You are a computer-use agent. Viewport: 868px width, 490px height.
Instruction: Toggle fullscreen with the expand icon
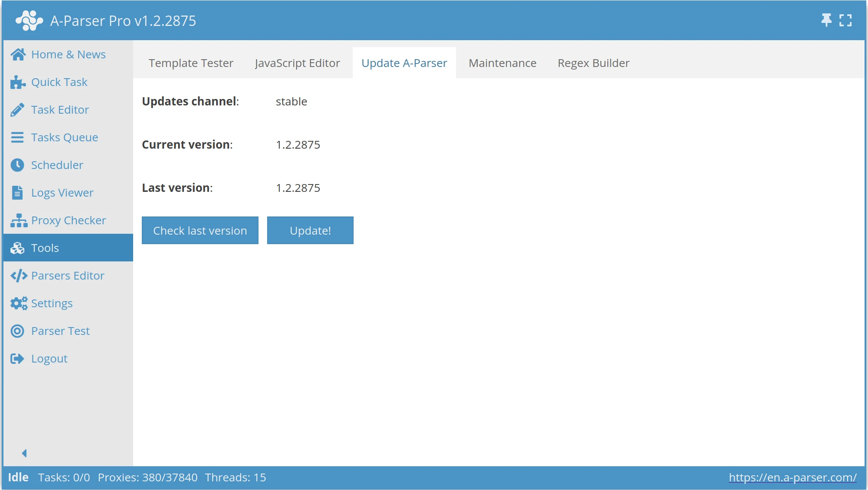(x=846, y=20)
